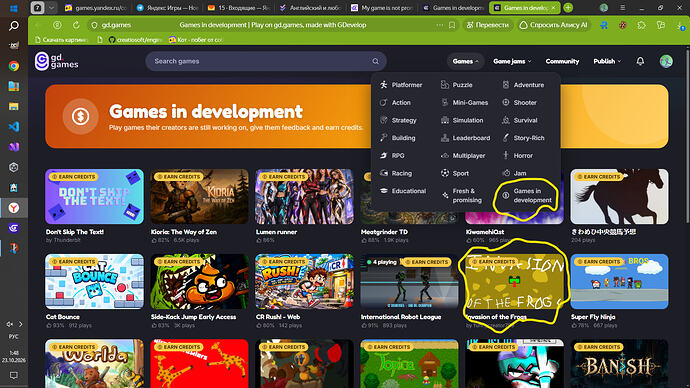Screen dimensions: 690x388
Task: Open Cat Bounce game thumbnail
Action: tap(94, 282)
